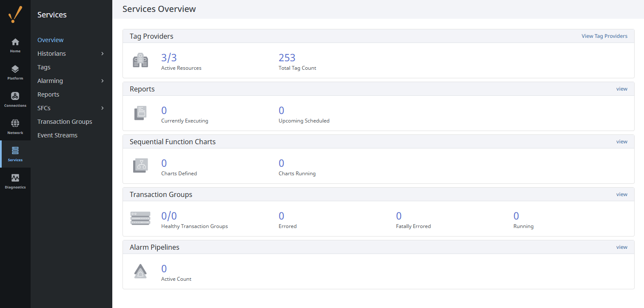This screenshot has width=644, height=308.
Task: Click the View Tag Providers link
Action: [x=604, y=36]
